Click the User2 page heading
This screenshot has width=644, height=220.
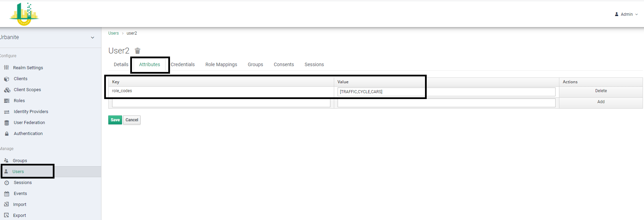pyautogui.click(x=119, y=51)
